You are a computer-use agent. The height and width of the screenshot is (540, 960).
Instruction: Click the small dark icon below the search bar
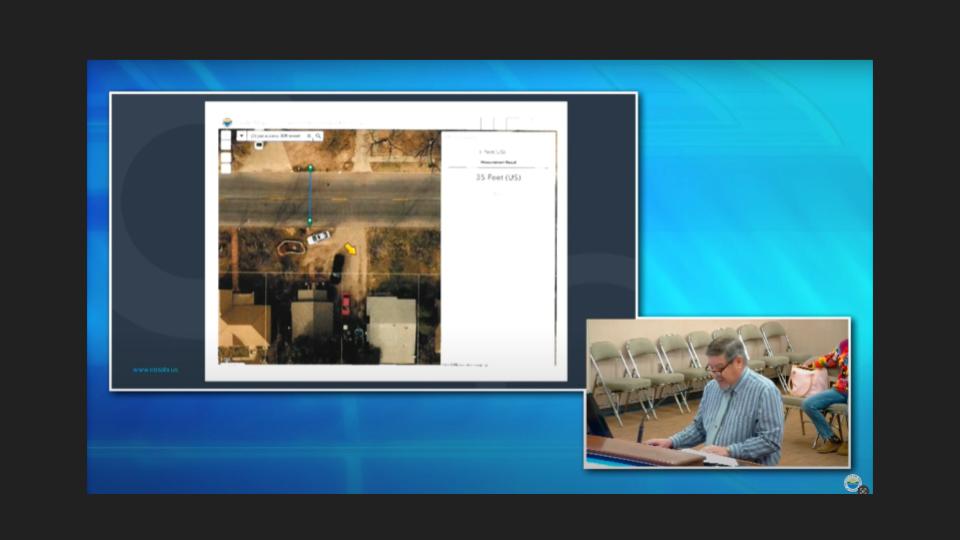tap(259, 145)
